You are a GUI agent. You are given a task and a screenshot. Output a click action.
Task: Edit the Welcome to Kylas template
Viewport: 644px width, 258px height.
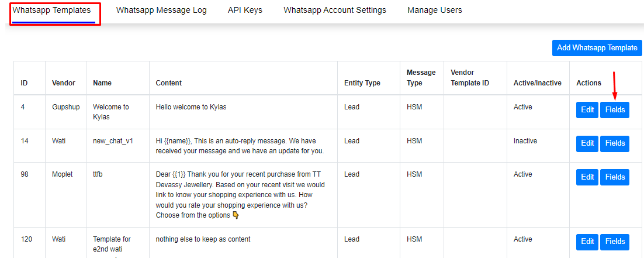[x=587, y=110]
